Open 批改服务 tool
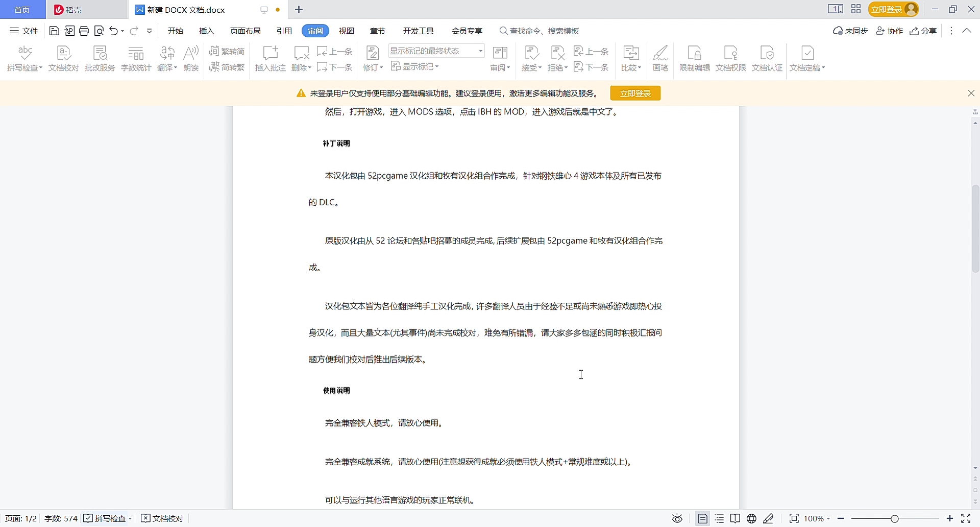The image size is (980, 527). [x=100, y=59]
